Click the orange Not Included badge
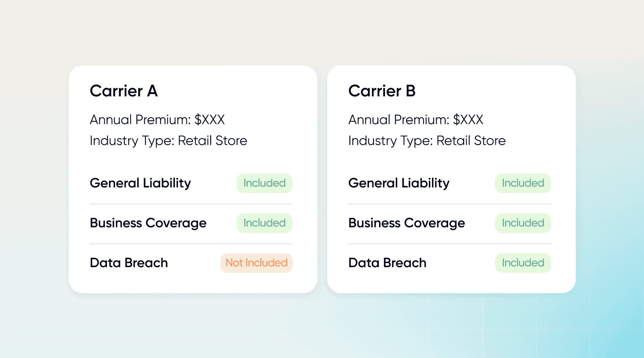The width and height of the screenshot is (644, 358). point(256,263)
